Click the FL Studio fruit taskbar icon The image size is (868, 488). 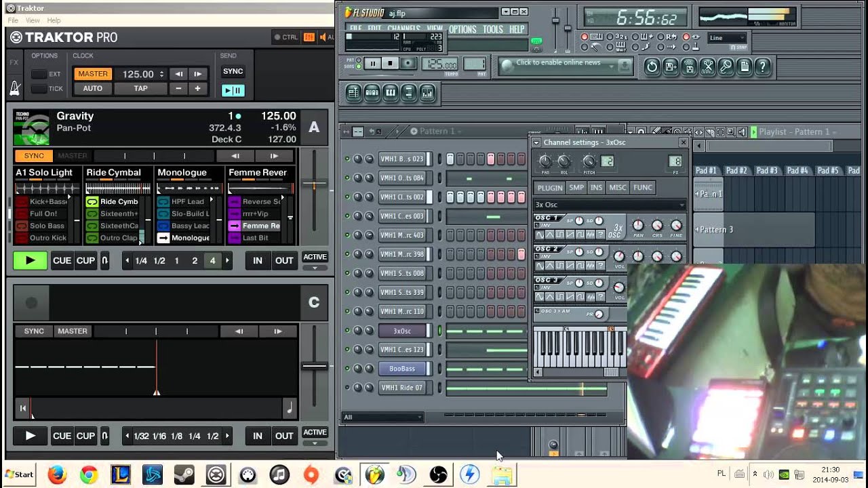(374, 474)
